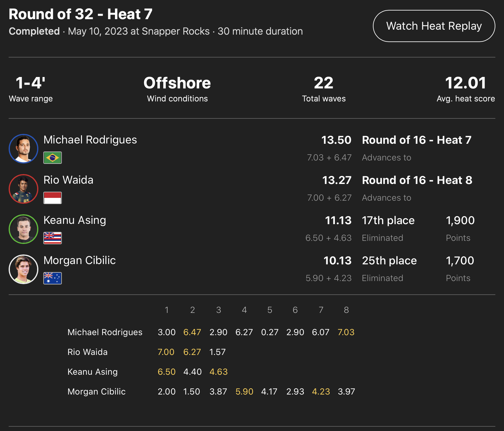Click the Australia flag icon
The width and height of the screenshot is (504, 431).
pyautogui.click(x=53, y=278)
